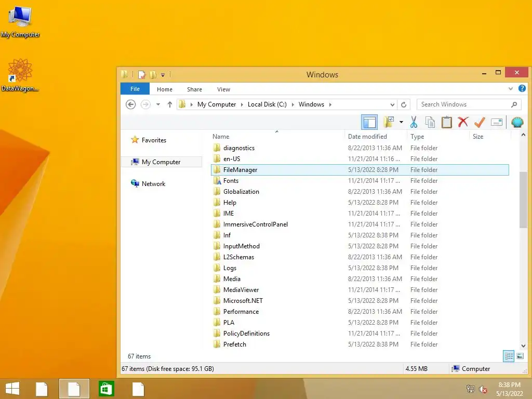Image resolution: width=532 pixels, height=399 pixels.
Task: Select the en-US folder
Action: click(x=360, y=159)
